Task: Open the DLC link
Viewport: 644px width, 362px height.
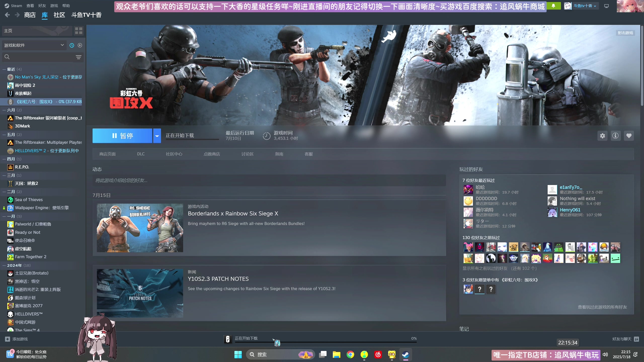Action: [141, 154]
